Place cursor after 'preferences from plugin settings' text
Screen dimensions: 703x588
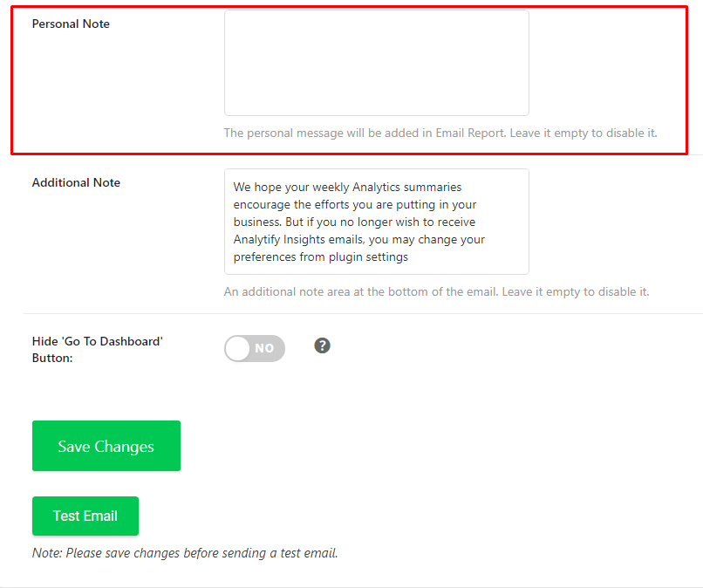point(409,257)
